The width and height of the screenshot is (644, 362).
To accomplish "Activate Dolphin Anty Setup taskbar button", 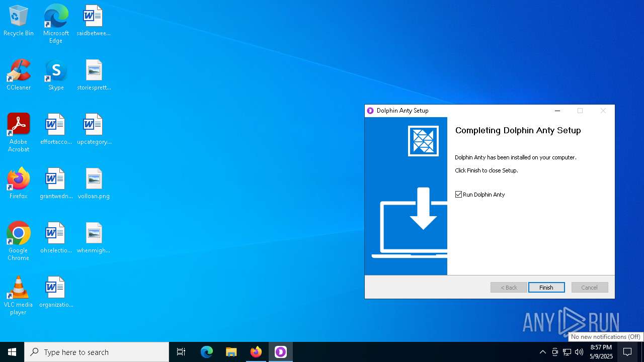I will [x=281, y=352].
